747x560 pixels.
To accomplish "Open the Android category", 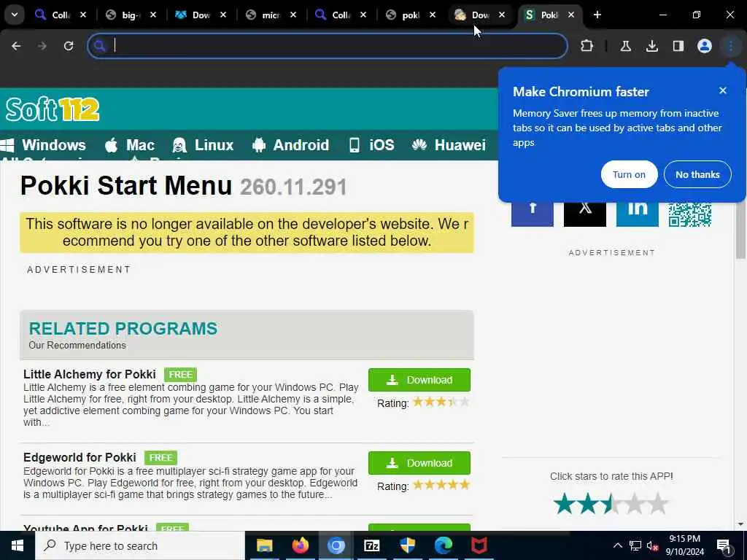I will pyautogui.click(x=290, y=145).
